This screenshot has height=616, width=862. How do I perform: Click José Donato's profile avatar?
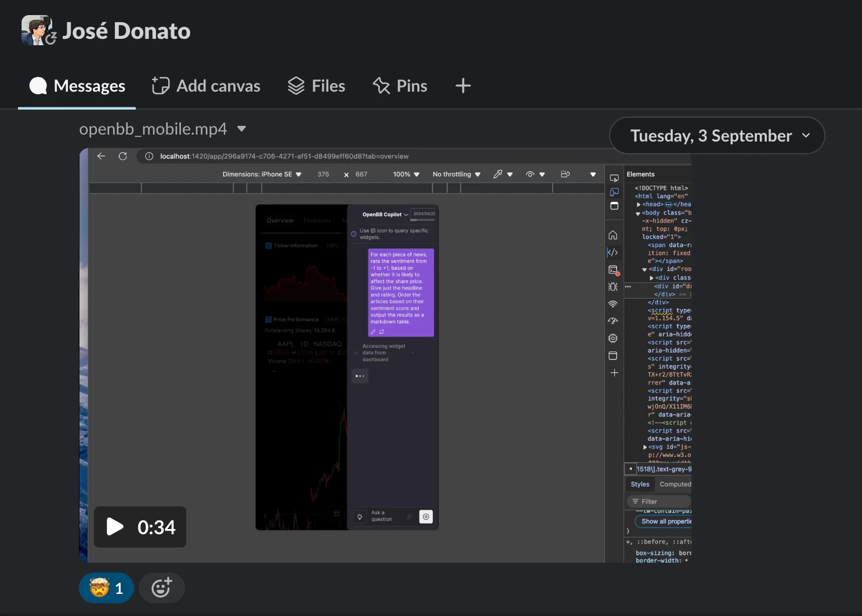pos(37,30)
